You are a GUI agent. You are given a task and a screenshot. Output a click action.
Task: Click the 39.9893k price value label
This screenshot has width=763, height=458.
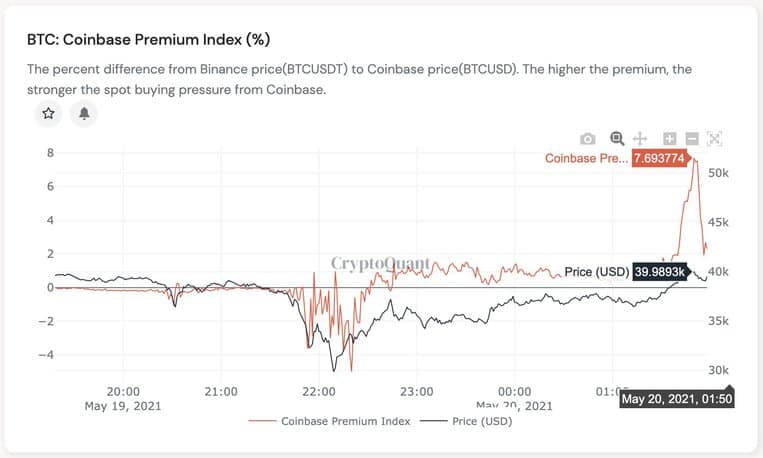pos(659,272)
